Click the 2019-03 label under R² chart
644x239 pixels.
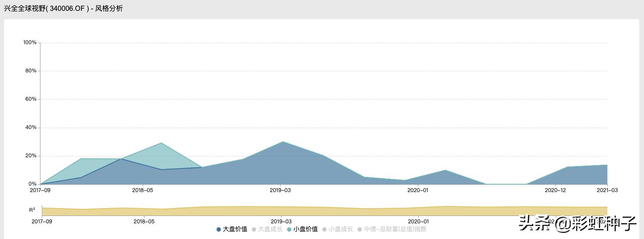[281, 222]
